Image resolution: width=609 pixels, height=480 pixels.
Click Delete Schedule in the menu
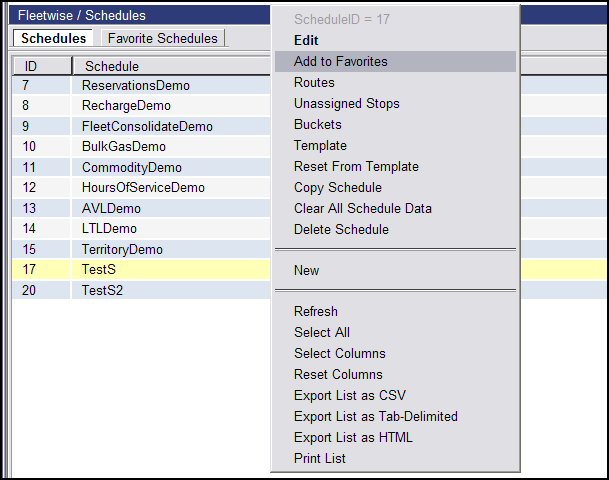(x=395, y=229)
